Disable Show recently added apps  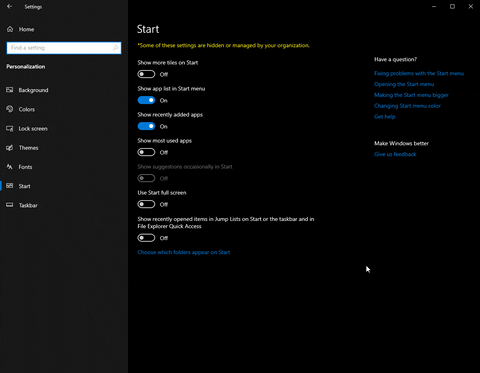pyautogui.click(x=146, y=126)
